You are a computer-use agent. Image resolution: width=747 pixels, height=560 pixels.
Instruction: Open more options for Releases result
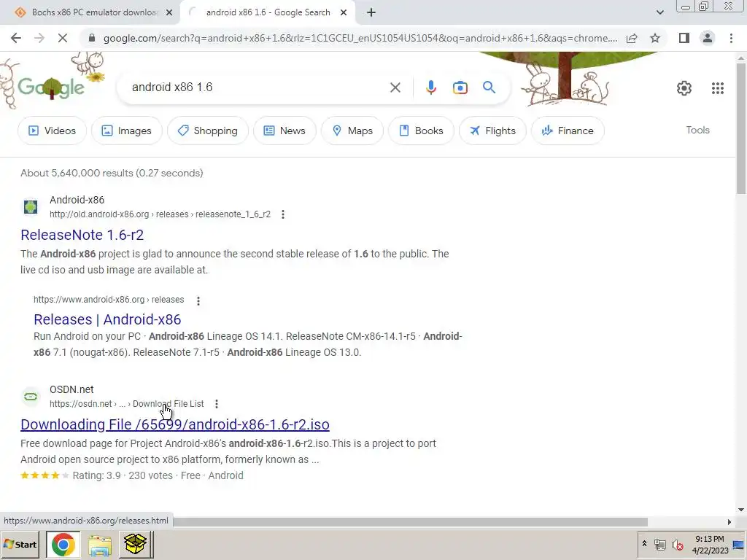tap(198, 300)
